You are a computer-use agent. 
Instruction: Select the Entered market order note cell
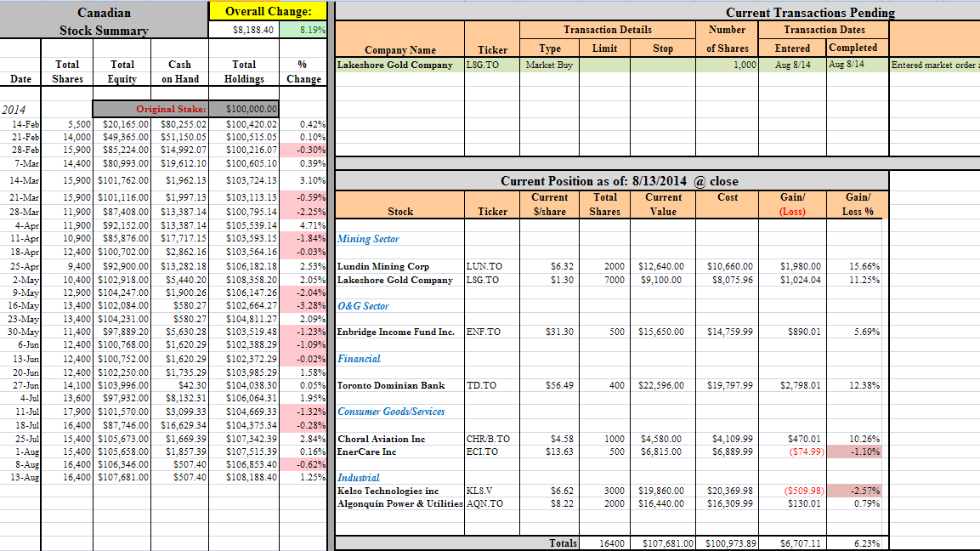tap(934, 65)
